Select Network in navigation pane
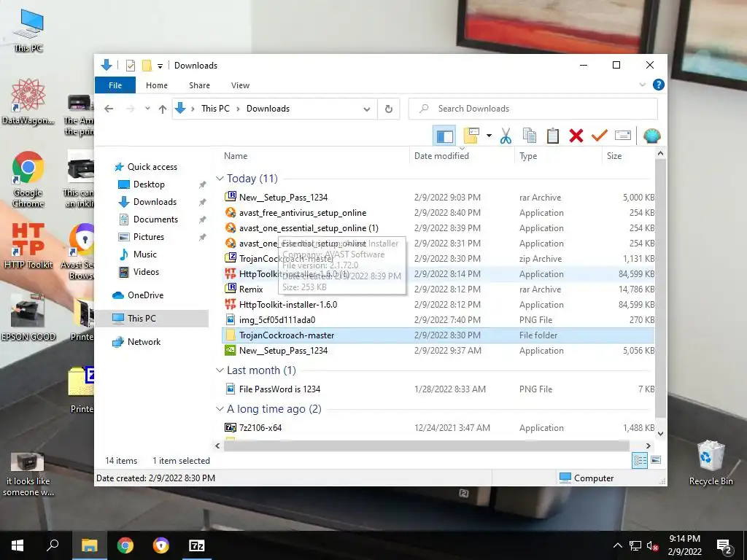This screenshot has width=747, height=560. 144,342
